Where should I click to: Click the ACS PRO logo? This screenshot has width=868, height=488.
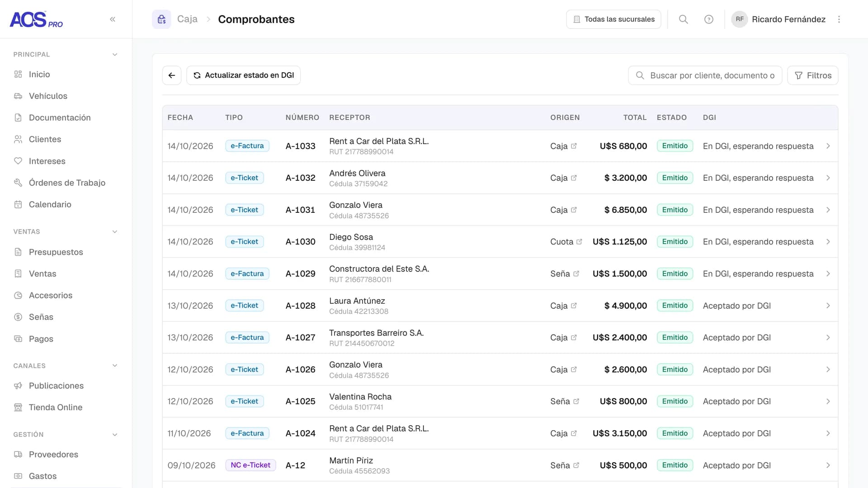36,19
